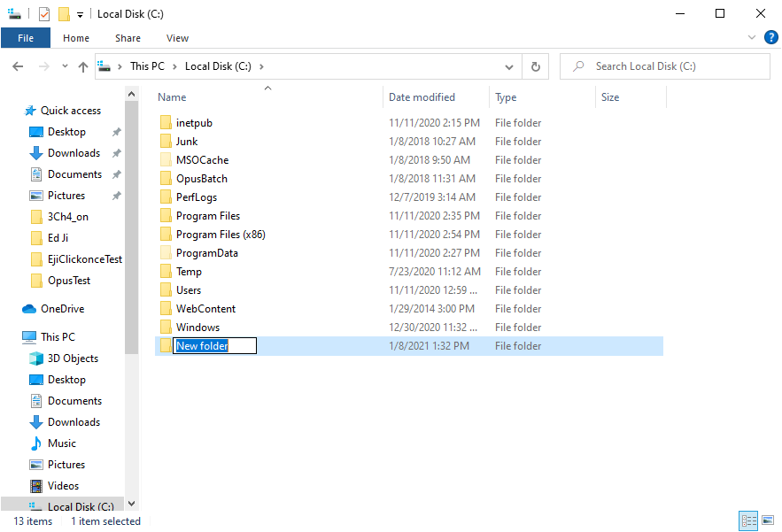This screenshot has width=782, height=532.
Task: Click the pin icon next to Desktop
Action: 116,132
